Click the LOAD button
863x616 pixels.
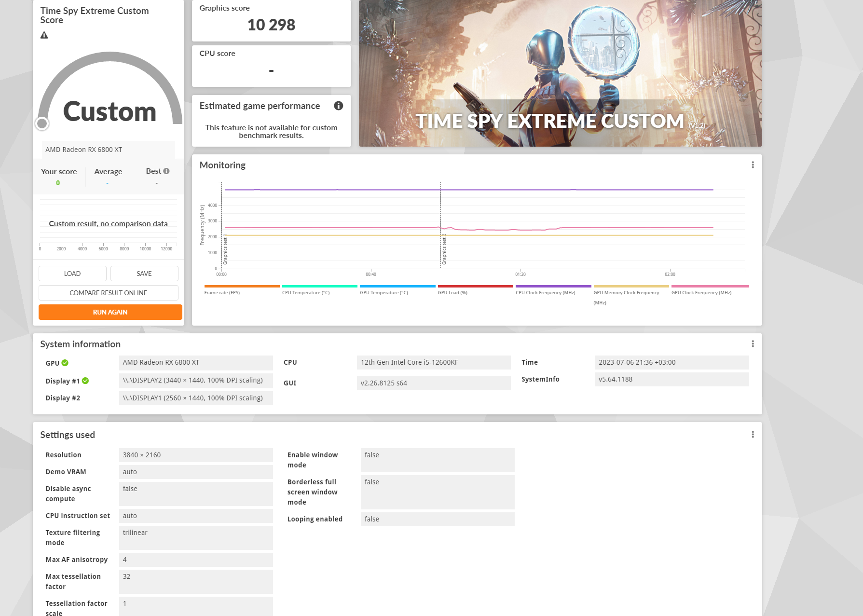pos(72,274)
